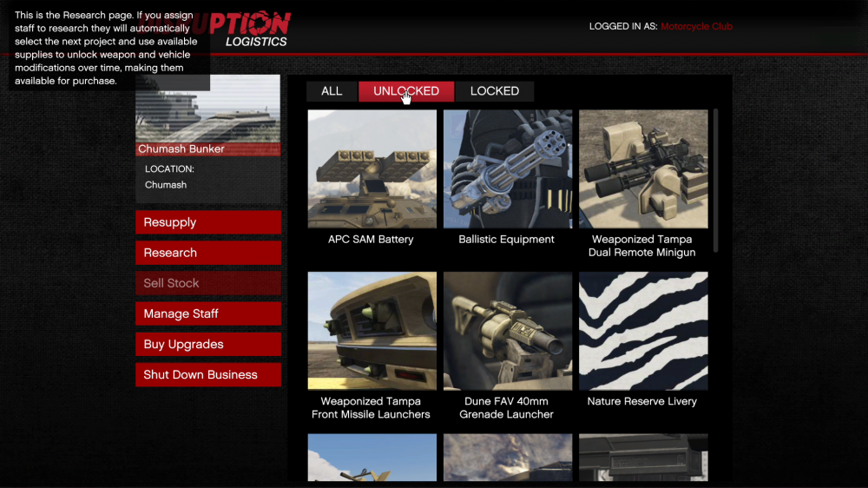Select the partially visible dark metal item in the bottom row
Screen dimensions: 868x488
click(x=643, y=458)
